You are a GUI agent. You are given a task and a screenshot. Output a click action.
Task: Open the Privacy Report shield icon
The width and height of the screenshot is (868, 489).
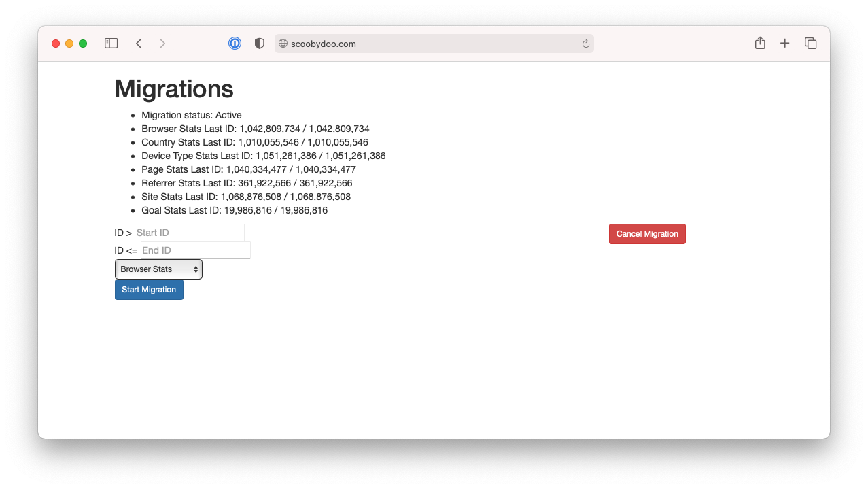tap(259, 43)
